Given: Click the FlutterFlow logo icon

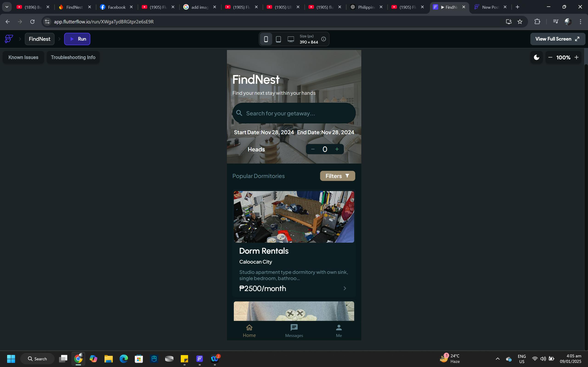Looking at the screenshot, I should (9, 39).
